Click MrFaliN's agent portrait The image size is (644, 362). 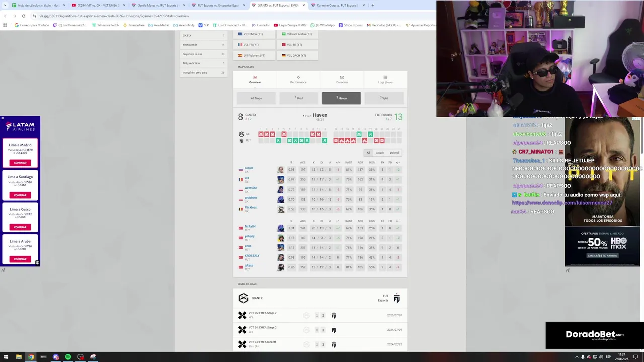click(x=281, y=228)
